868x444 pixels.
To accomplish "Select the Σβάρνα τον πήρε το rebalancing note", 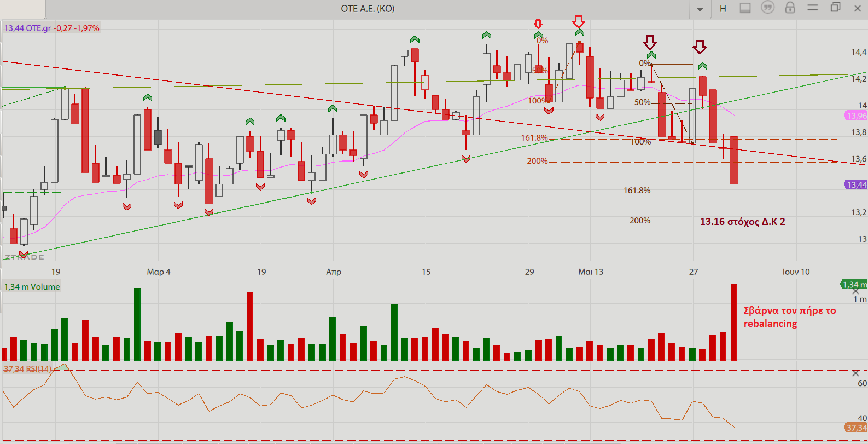I will [x=790, y=317].
